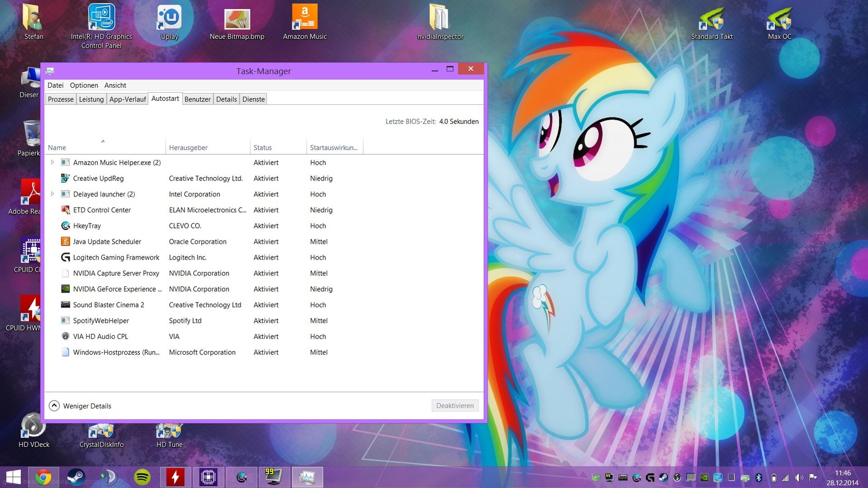Viewport: 868px width, 488px height.
Task: Click the 4.0 Sekunden BIOS time value
Action: pos(459,121)
